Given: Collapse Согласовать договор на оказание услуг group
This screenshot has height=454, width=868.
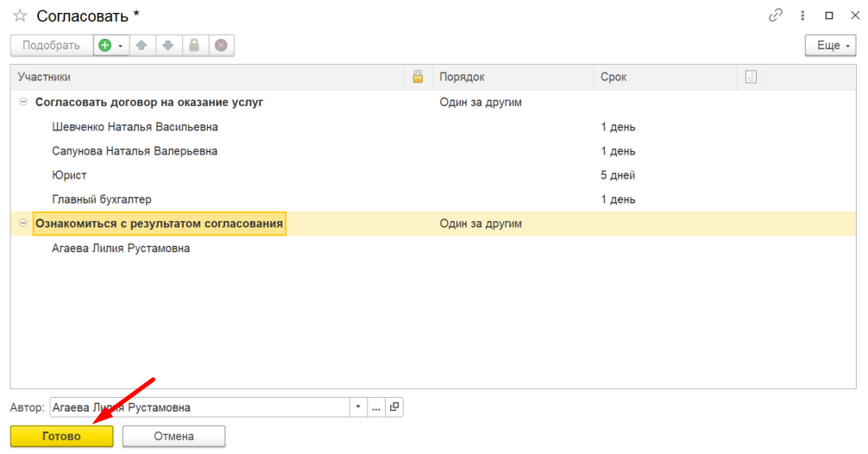Looking at the screenshot, I should pyautogui.click(x=23, y=102).
